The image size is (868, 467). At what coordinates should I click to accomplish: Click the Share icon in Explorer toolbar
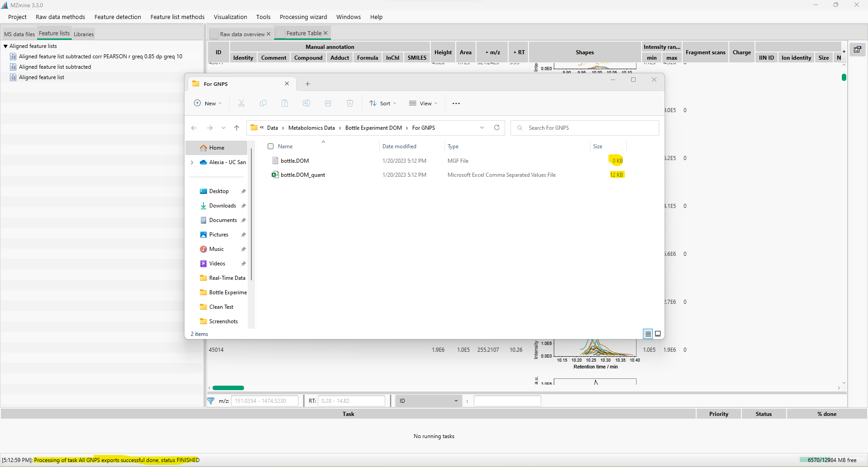click(x=328, y=103)
